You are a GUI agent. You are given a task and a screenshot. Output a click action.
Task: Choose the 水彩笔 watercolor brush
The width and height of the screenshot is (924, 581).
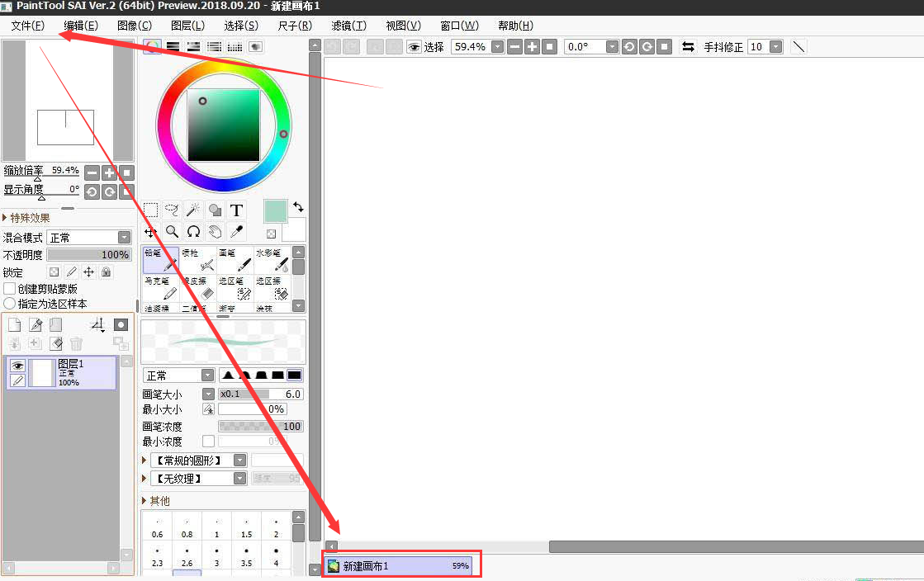pyautogui.click(x=272, y=260)
